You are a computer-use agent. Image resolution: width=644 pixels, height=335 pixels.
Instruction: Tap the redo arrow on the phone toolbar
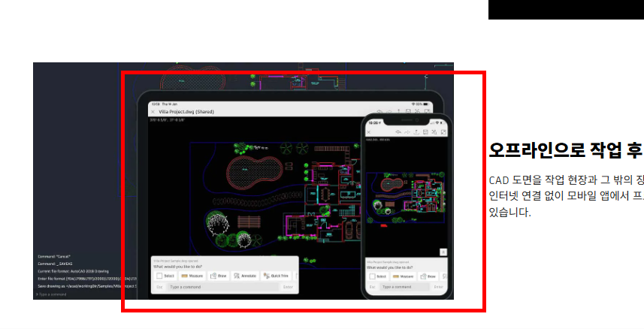(x=407, y=132)
